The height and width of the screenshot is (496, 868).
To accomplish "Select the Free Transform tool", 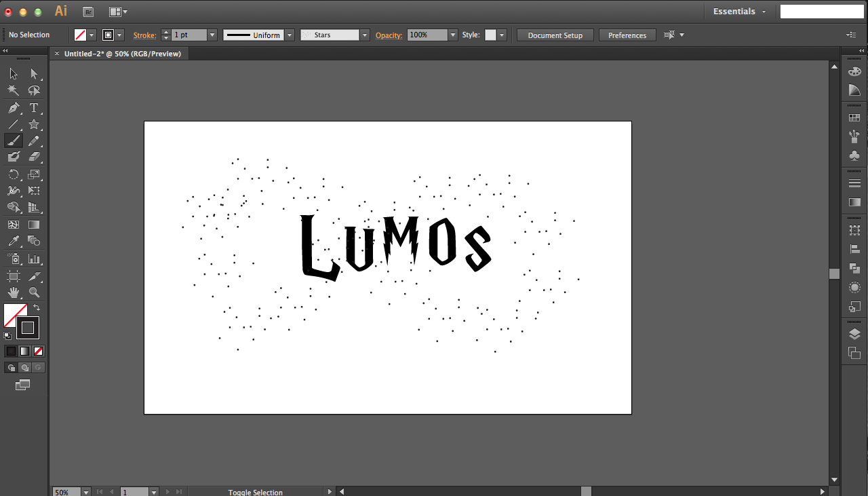I will pos(34,191).
